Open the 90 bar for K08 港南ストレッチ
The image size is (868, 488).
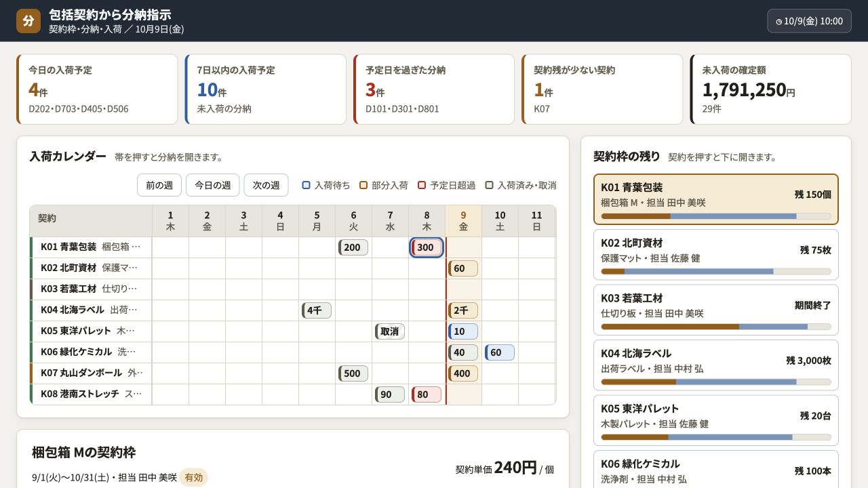pos(390,394)
